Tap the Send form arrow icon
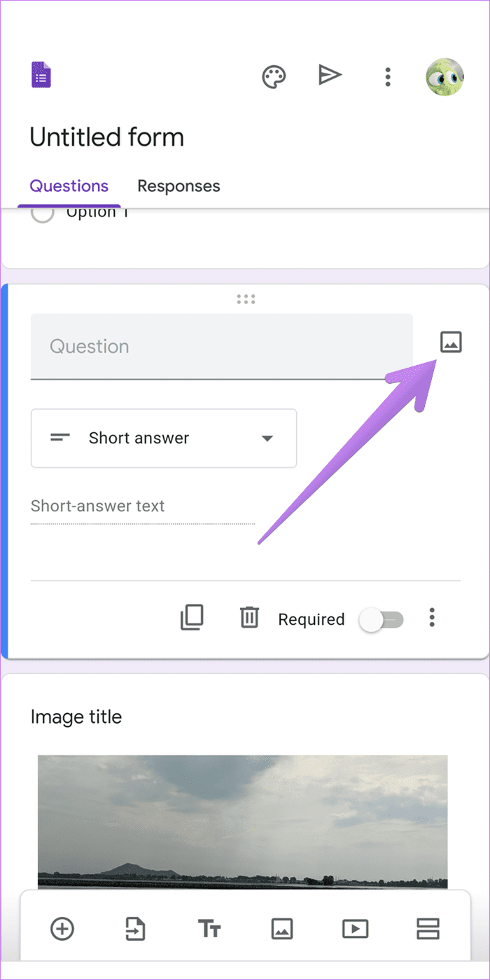The image size is (490, 980). [x=330, y=75]
